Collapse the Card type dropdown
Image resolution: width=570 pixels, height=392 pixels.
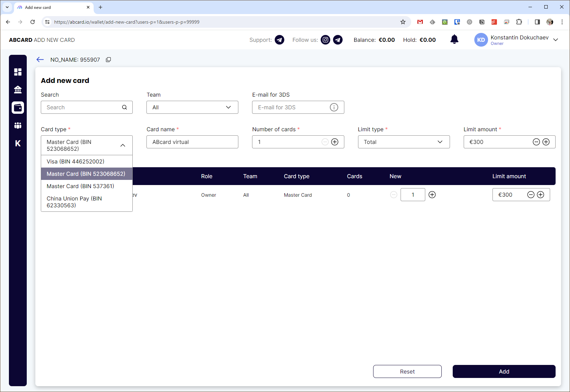point(123,145)
